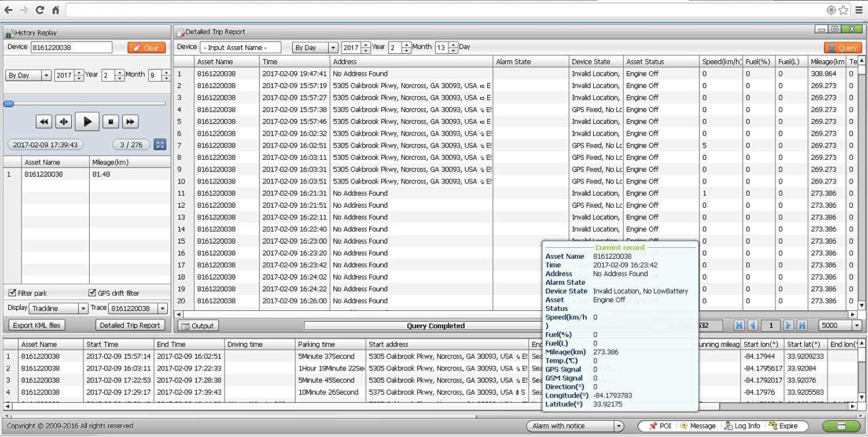
Task: Click the Export KML files button
Action: click(37, 325)
